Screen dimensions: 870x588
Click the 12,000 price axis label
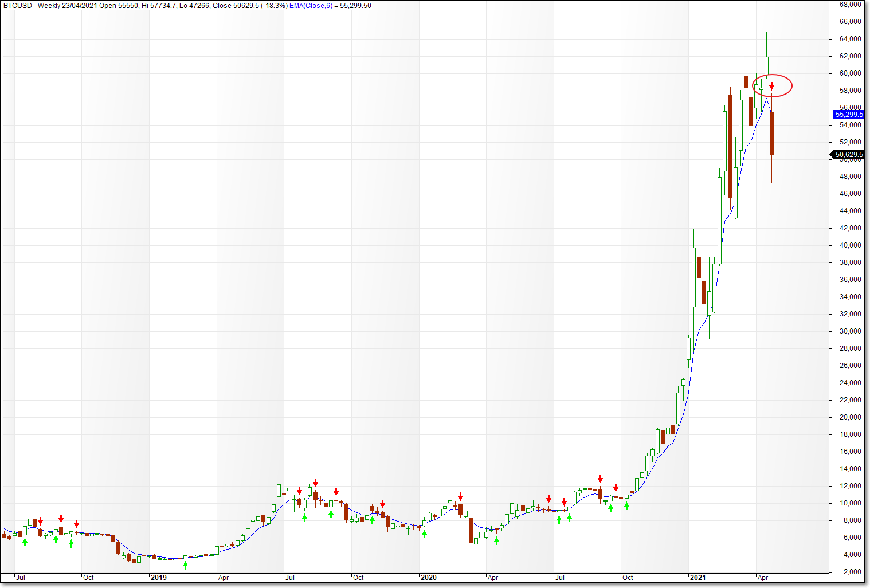click(x=851, y=486)
